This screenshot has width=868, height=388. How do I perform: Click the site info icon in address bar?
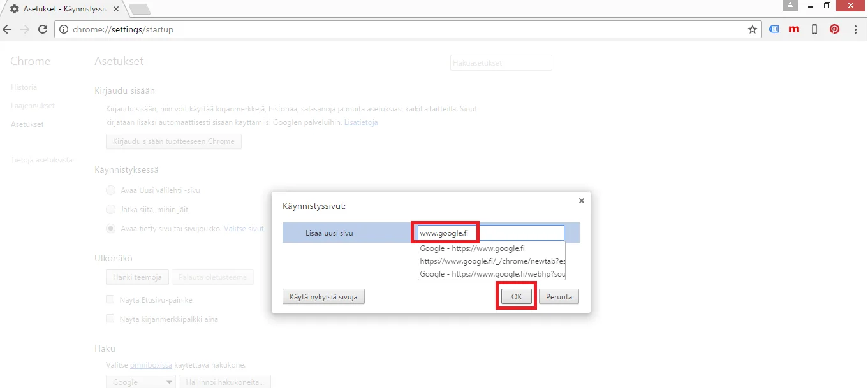[64, 29]
